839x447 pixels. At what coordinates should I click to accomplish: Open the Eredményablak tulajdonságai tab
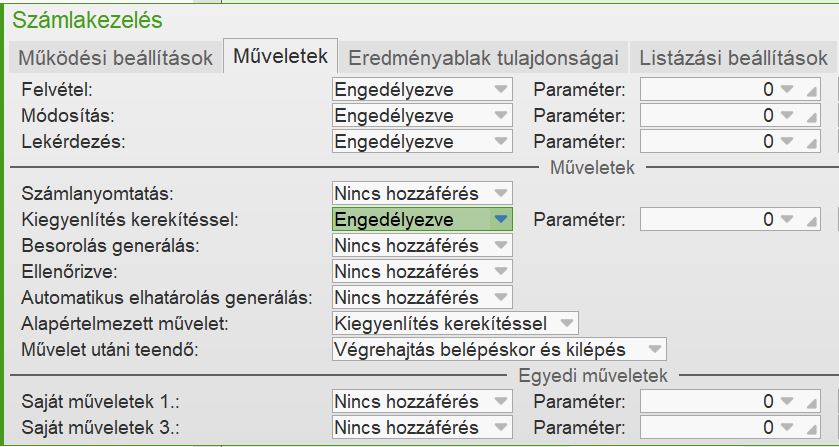(483, 58)
